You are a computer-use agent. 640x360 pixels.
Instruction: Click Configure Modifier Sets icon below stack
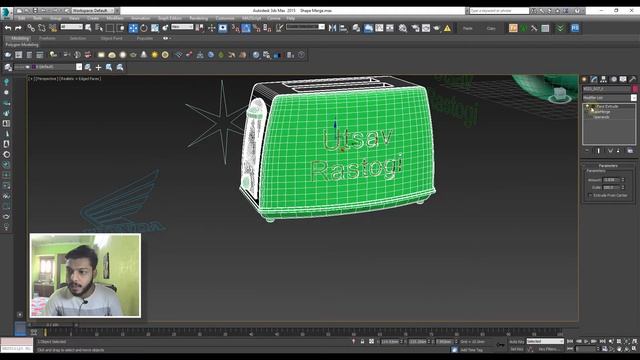coord(630,151)
